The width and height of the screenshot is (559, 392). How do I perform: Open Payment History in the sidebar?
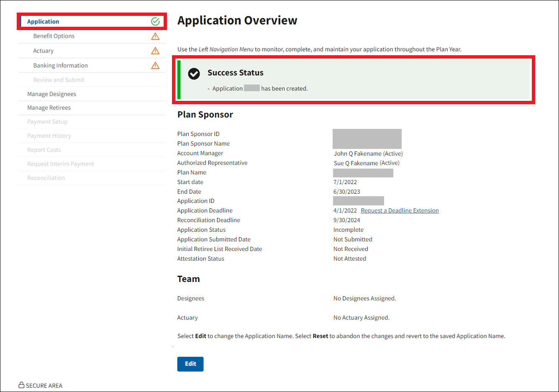click(49, 136)
